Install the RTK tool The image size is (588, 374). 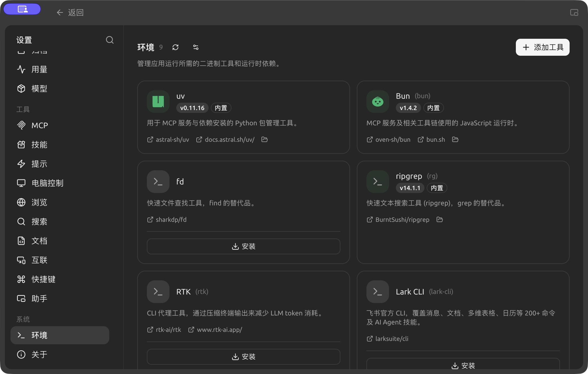(x=244, y=357)
